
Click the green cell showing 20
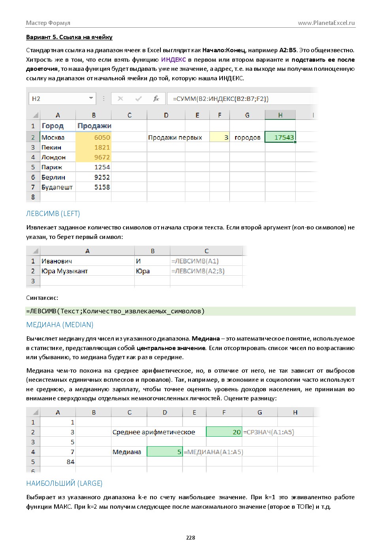(x=224, y=432)
